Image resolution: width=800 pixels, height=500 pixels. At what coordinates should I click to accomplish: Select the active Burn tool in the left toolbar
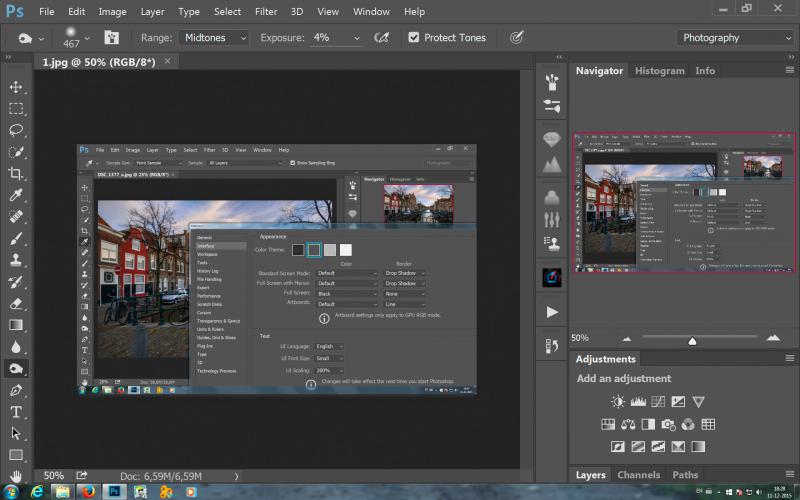16,368
